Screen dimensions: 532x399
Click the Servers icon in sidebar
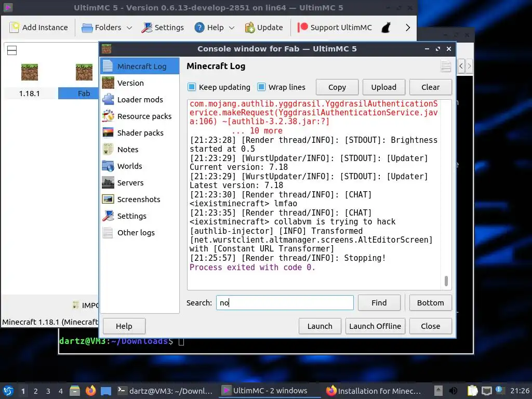pyautogui.click(x=108, y=182)
